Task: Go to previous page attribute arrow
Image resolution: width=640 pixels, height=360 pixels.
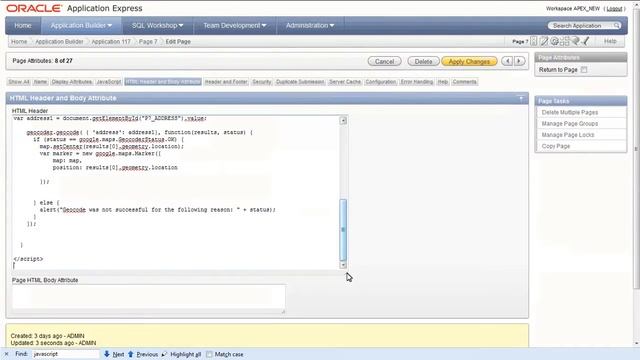Action: point(507,61)
